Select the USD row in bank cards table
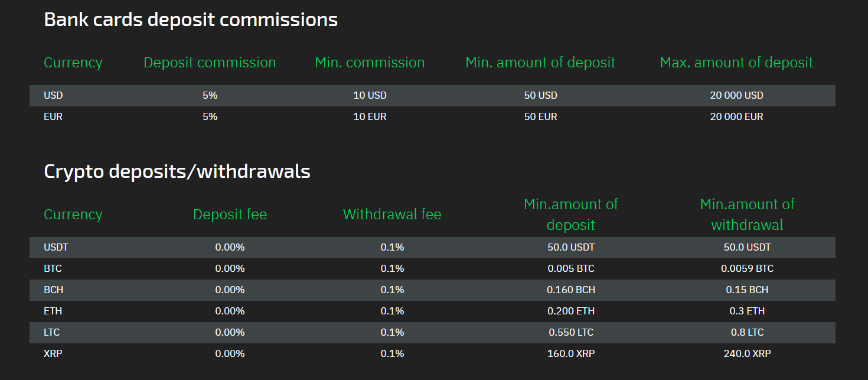This screenshot has width=868, height=380. click(432, 96)
